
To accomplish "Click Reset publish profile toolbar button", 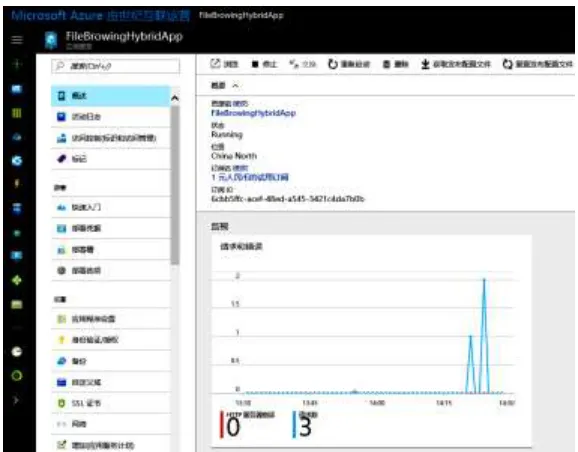I will pyautogui.click(x=538, y=64).
